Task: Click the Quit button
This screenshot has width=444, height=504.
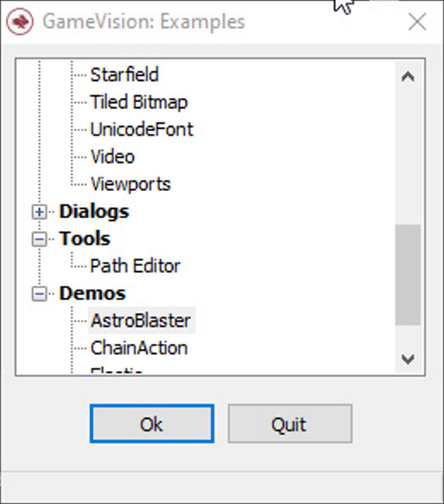Action: click(290, 424)
